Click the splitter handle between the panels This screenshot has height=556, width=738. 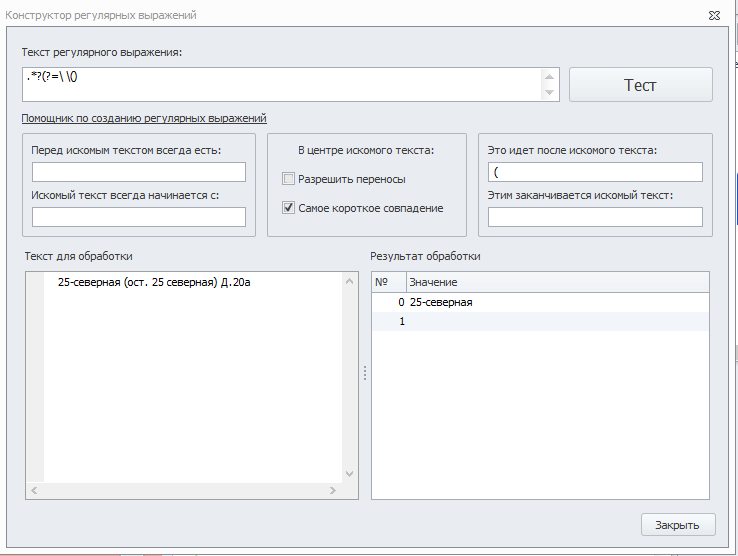[365, 373]
